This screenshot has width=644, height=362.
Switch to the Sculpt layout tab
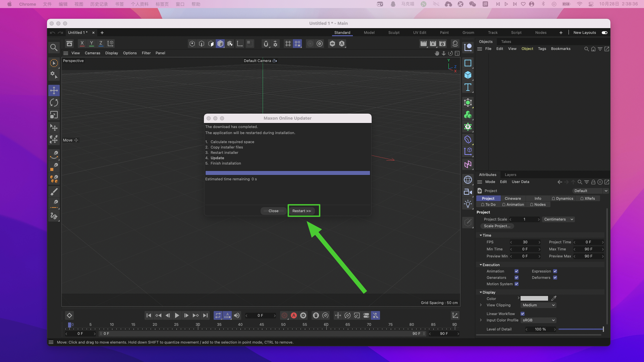pos(394,33)
